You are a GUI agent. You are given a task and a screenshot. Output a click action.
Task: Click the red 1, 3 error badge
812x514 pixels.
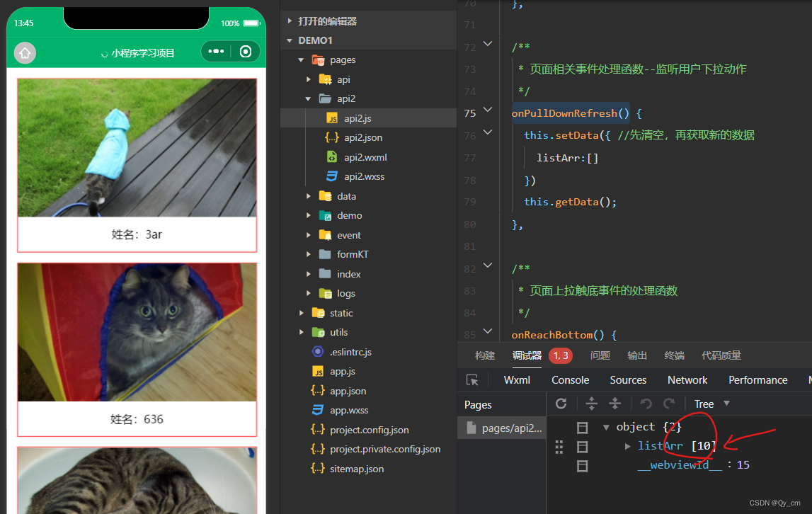tap(561, 355)
